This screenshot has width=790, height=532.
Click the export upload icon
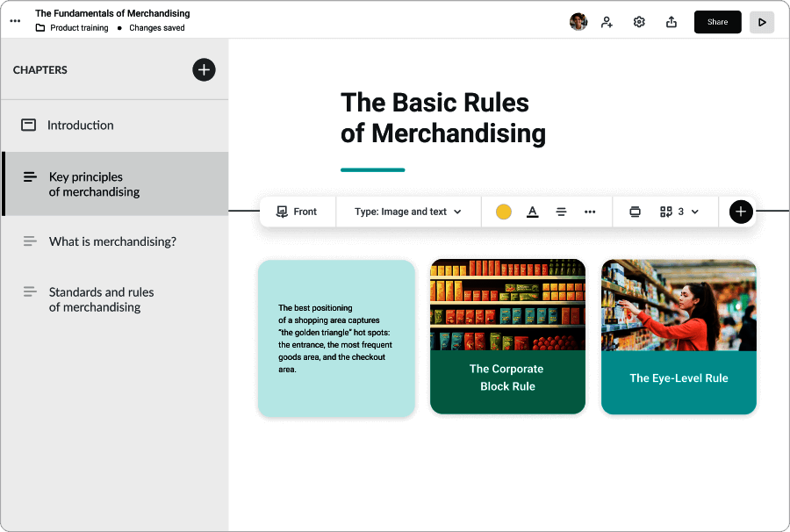[x=671, y=22]
